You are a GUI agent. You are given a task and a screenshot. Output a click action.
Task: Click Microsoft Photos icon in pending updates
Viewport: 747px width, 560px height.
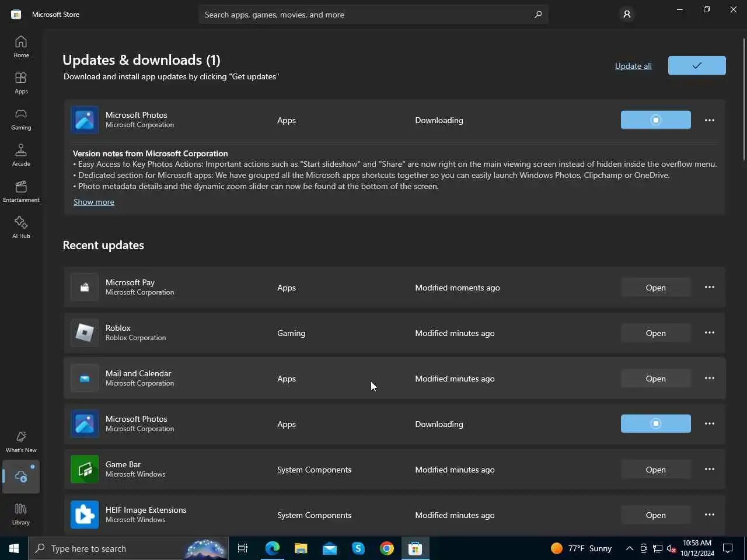pos(85,120)
